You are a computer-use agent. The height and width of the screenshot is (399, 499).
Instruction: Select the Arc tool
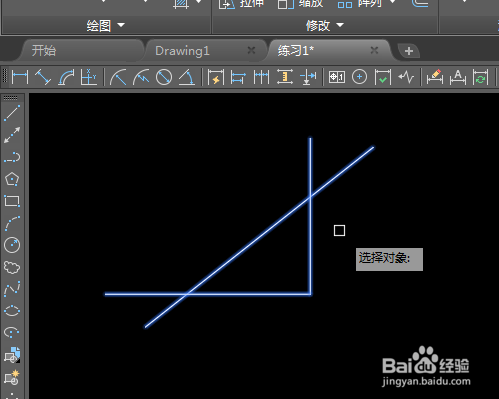coord(12,223)
